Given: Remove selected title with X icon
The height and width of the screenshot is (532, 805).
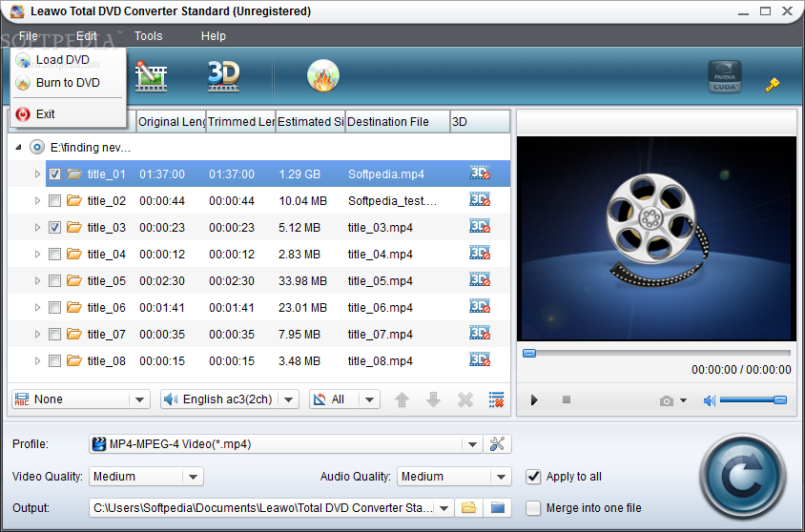Looking at the screenshot, I should coord(465,399).
